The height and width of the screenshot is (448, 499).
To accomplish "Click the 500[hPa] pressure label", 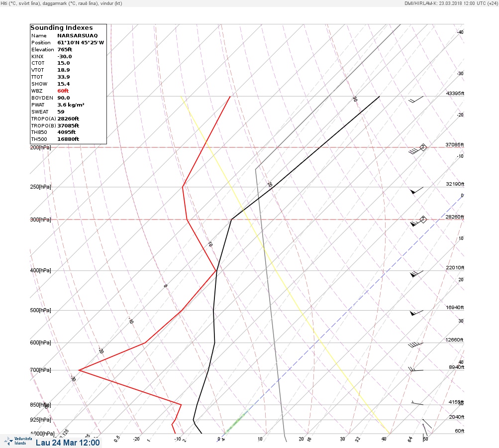I will 40,310.
